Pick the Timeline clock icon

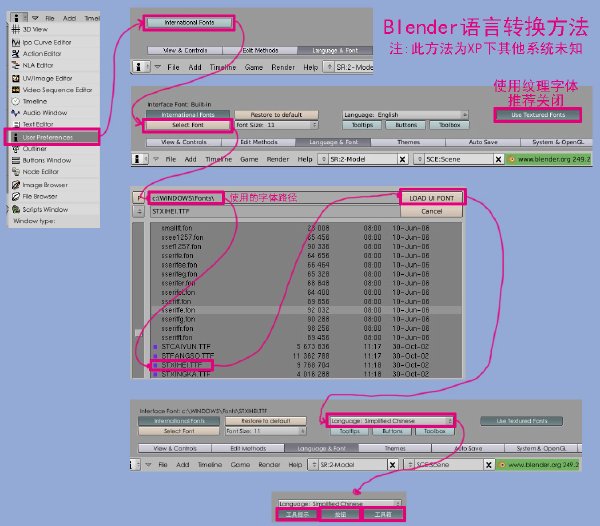(x=16, y=101)
